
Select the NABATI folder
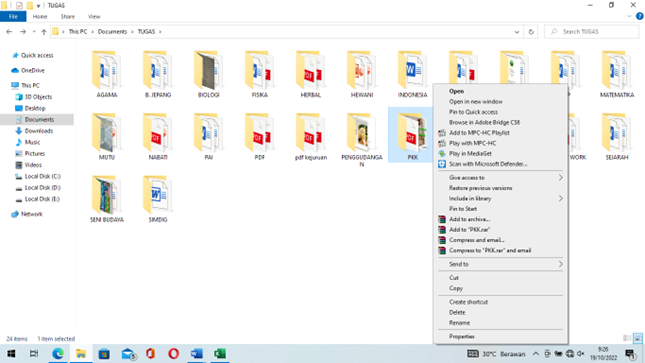point(158,137)
